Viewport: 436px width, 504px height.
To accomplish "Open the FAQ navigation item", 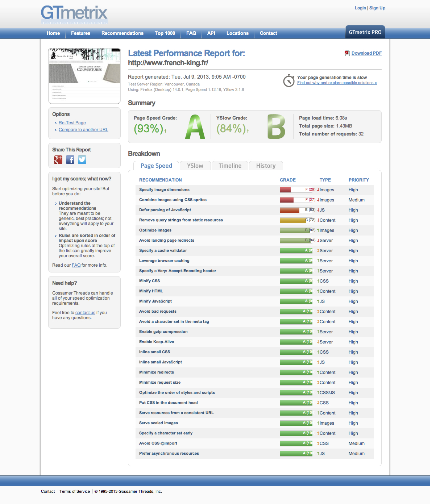I will (191, 33).
